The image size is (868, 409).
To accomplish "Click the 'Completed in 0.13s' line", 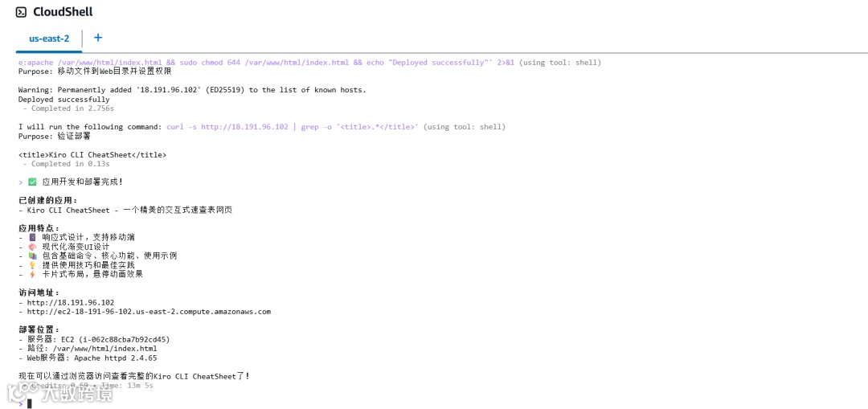I will 66,164.
